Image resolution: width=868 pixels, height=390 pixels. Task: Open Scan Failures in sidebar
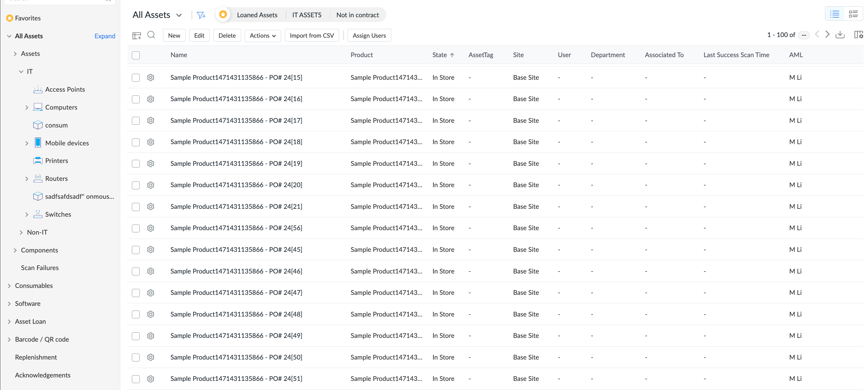(x=40, y=268)
